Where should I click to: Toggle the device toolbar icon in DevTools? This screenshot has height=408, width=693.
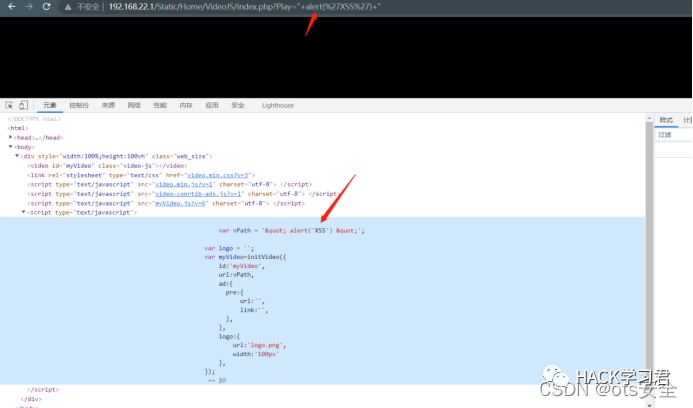point(23,105)
